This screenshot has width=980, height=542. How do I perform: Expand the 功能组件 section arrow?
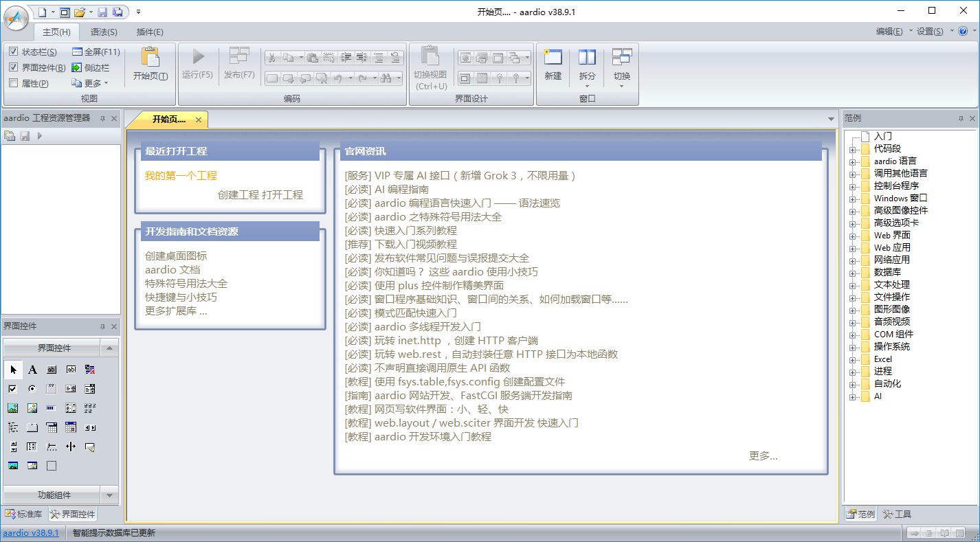click(109, 495)
